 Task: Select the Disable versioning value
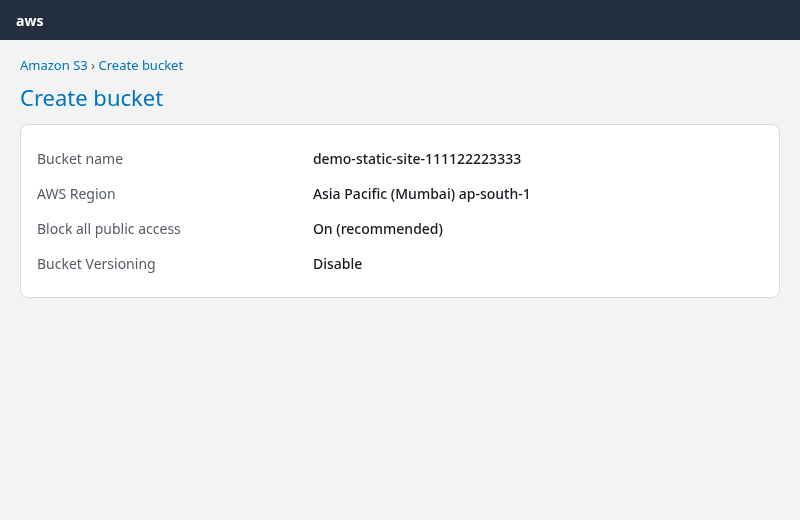click(x=337, y=264)
